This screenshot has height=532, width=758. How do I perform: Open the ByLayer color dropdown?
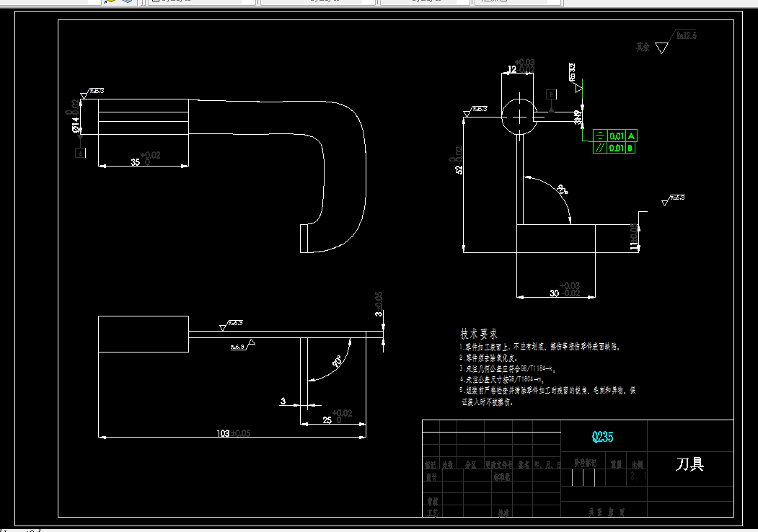coord(202,2)
